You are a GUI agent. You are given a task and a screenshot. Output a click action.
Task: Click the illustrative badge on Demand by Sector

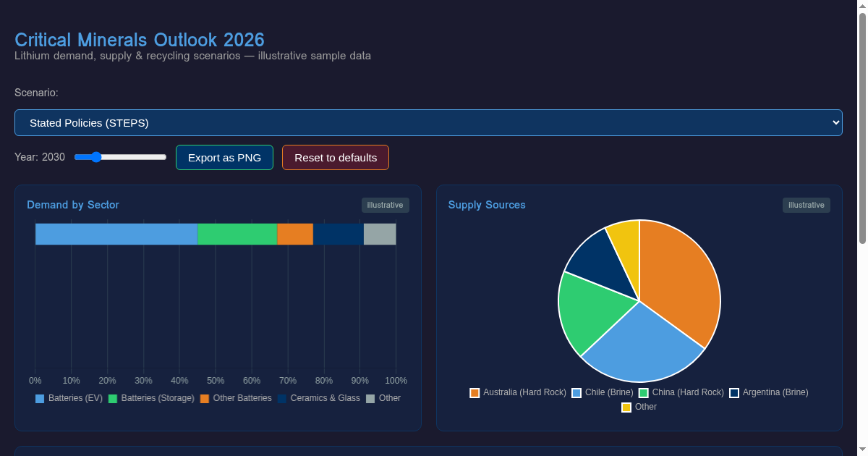click(x=386, y=205)
